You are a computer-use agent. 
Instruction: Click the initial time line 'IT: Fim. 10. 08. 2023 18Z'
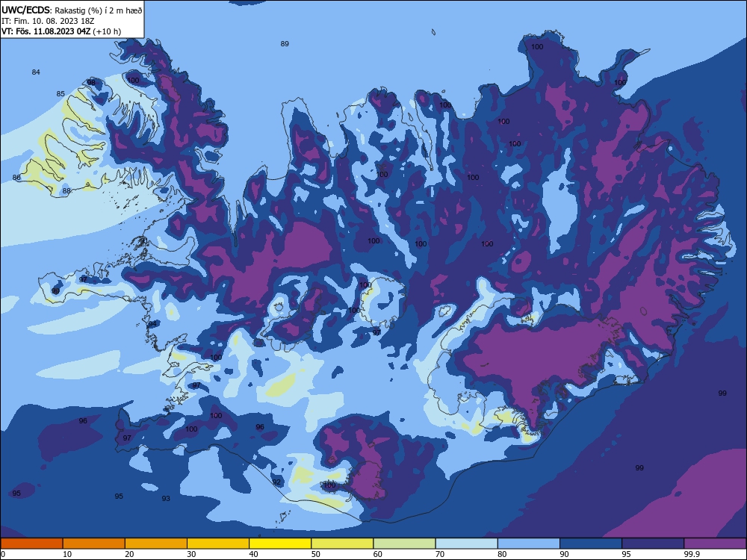coord(48,21)
